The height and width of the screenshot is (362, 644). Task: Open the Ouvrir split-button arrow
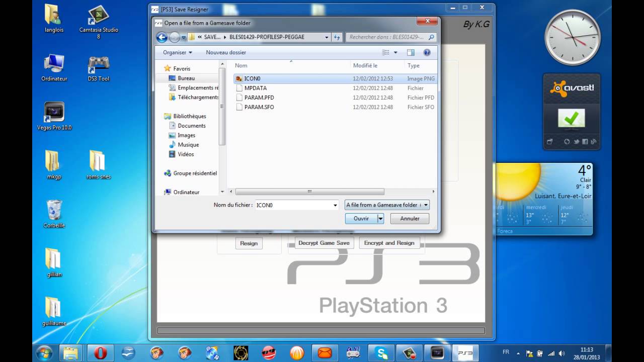381,219
